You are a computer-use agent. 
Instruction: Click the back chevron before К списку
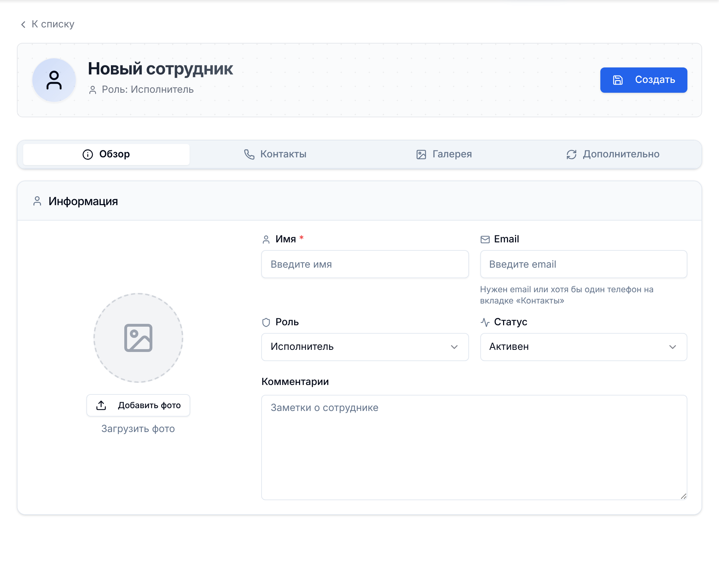23,25
